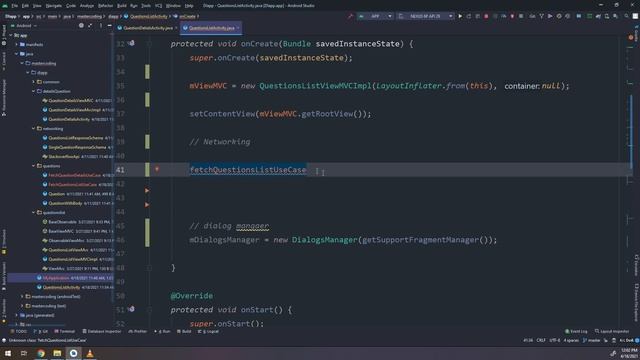Click the Make Project hammer icon

(350, 16)
